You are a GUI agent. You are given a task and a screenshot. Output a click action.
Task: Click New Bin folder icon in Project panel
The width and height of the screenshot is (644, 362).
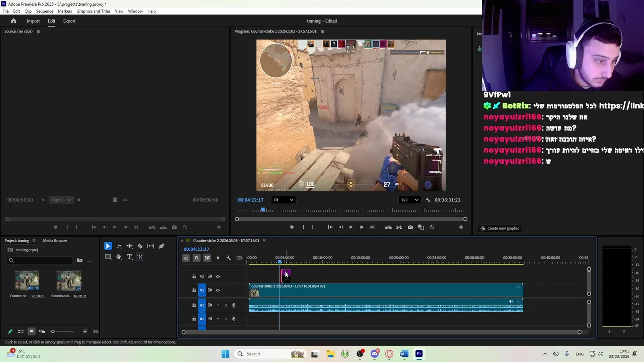click(79, 260)
